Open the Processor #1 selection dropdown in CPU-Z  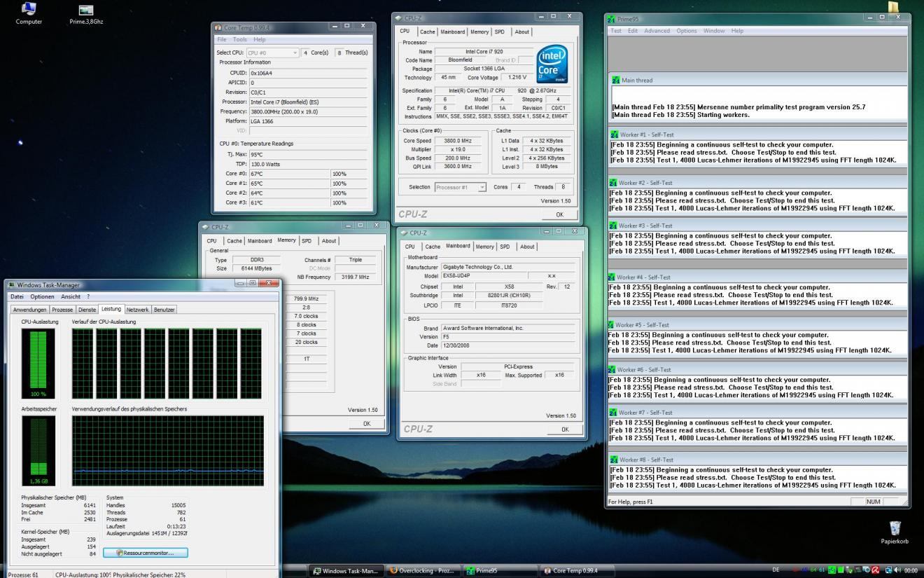click(x=460, y=187)
